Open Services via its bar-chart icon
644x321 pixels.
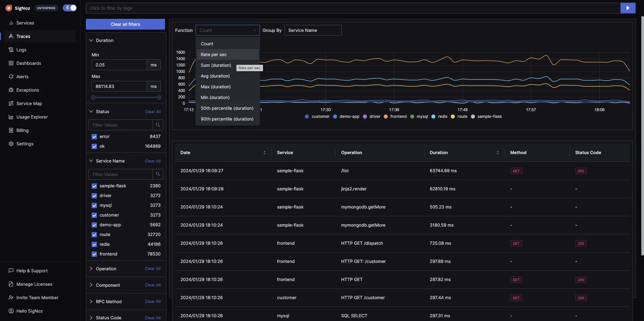(11, 23)
